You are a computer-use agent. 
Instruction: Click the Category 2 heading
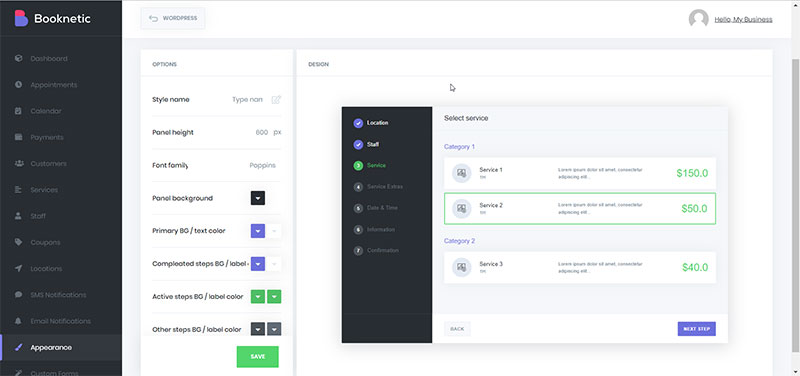[459, 241]
